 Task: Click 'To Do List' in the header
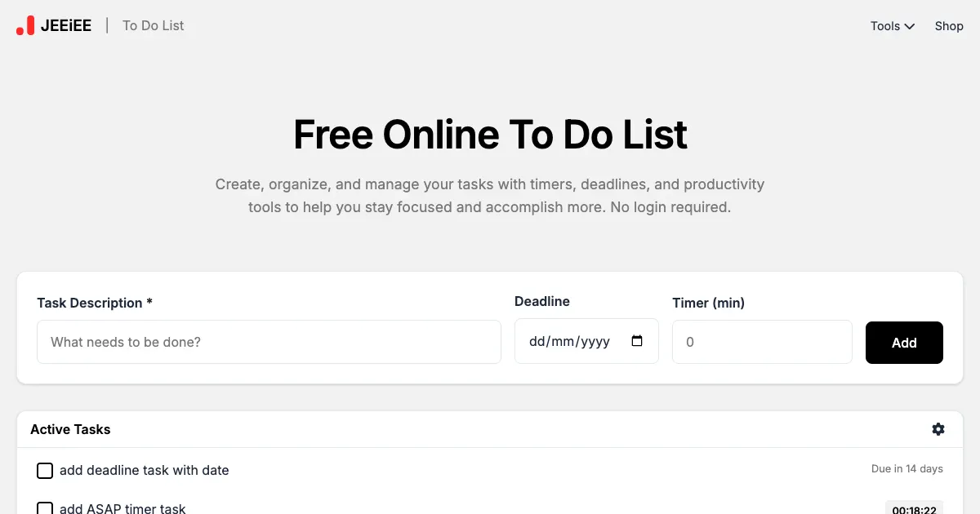tap(153, 25)
